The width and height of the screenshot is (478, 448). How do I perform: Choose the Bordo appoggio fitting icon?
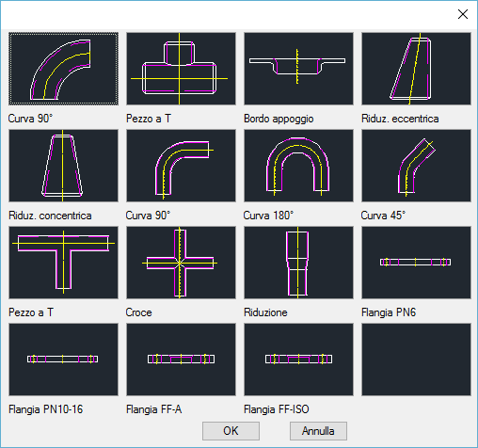[298, 69]
